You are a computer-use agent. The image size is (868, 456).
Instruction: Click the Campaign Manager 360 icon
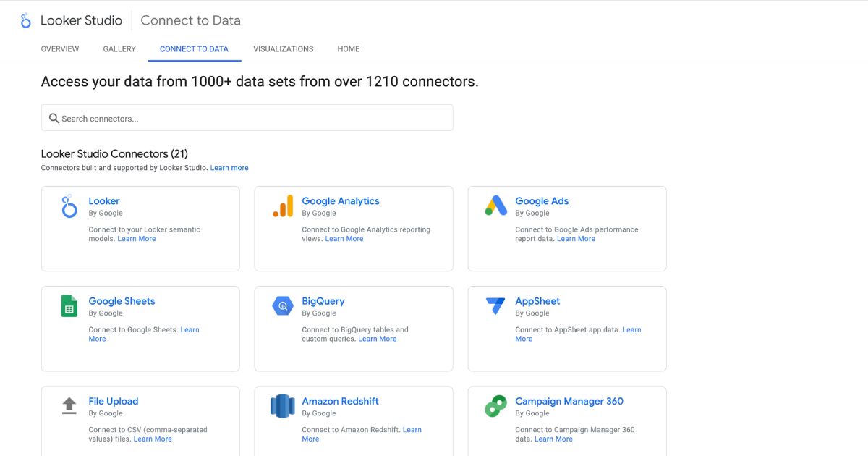(x=495, y=406)
